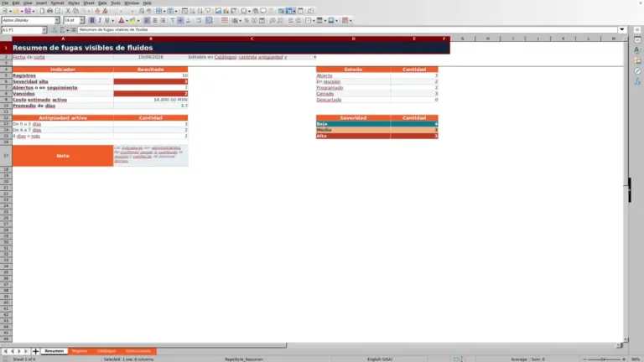Screen dimensions: 644x362
Task: Click the Function wizard icon
Action: click(x=55, y=30)
